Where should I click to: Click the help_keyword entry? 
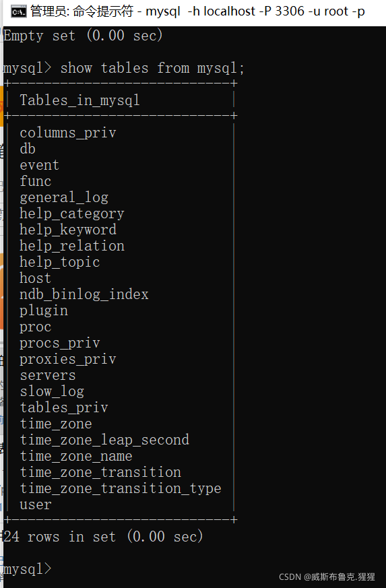tap(68, 230)
